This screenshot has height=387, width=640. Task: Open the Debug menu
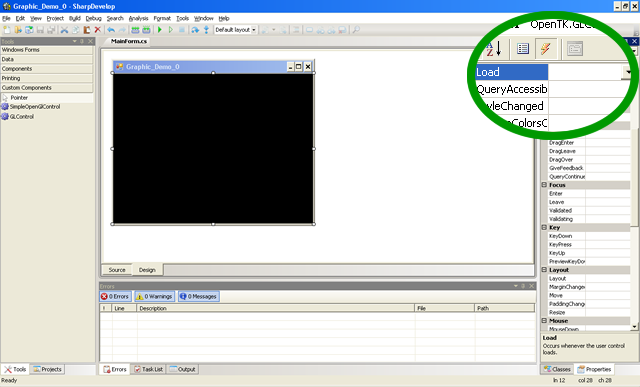[93, 18]
